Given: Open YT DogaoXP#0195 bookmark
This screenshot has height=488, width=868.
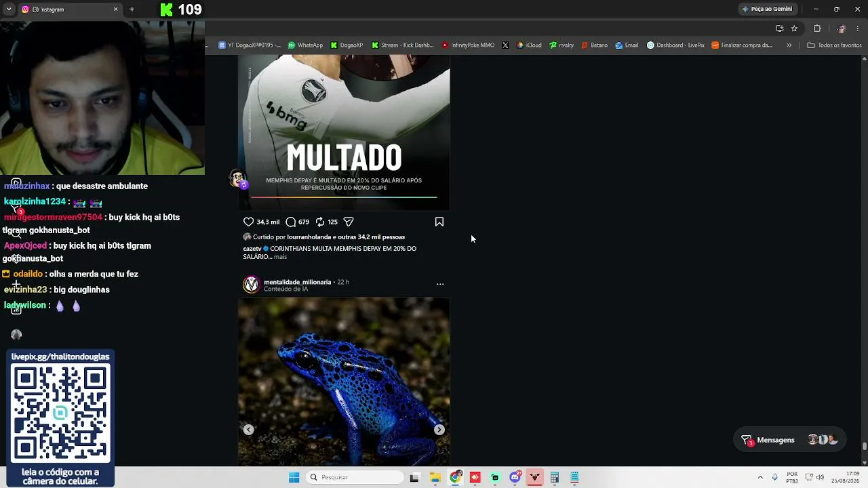Looking at the screenshot, I should coord(250,45).
